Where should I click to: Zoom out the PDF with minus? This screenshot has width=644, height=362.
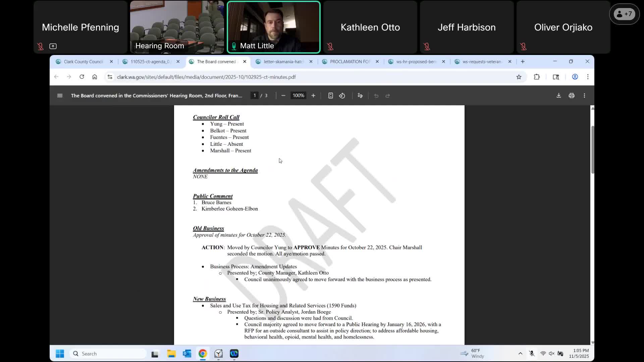[283, 96]
